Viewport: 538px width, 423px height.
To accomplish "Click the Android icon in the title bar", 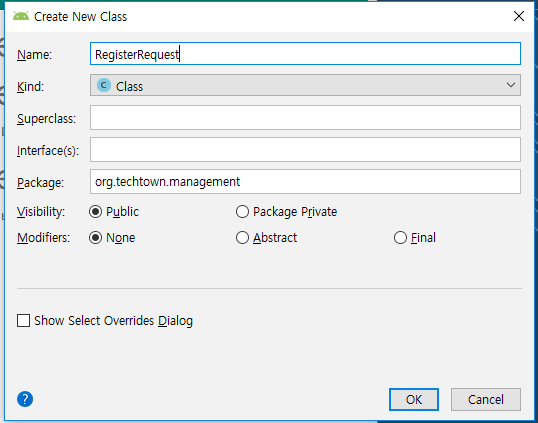I will click(21, 16).
